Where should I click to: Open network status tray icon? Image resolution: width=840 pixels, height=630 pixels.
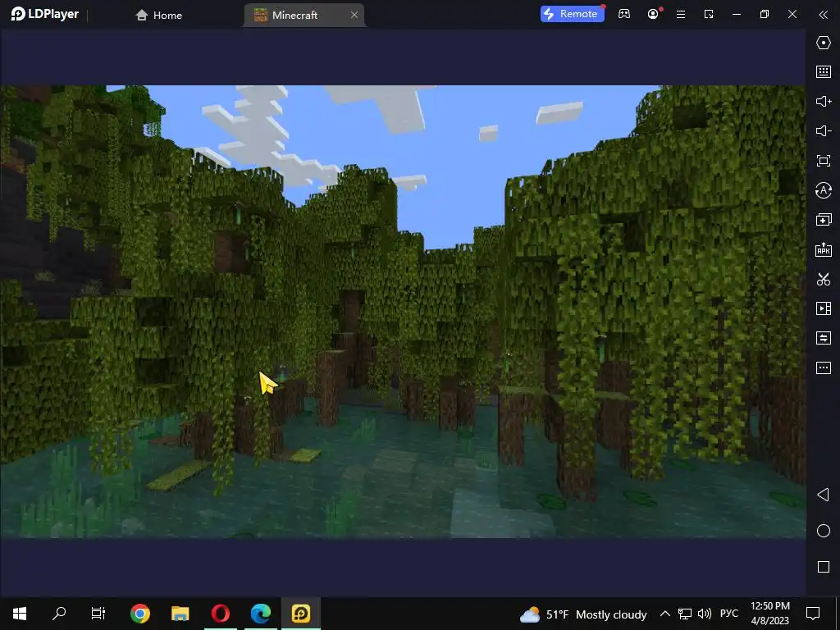[x=685, y=614]
